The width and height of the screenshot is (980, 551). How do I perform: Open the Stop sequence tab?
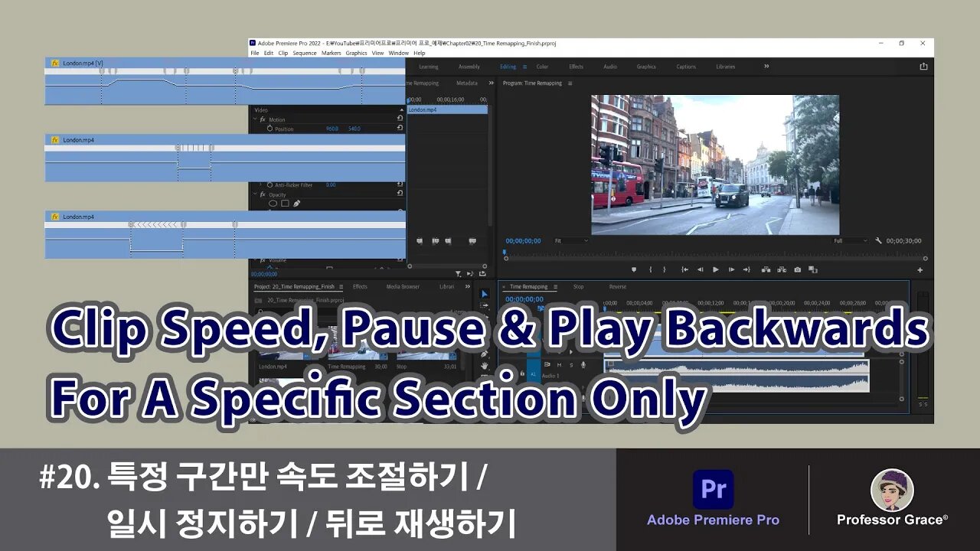point(578,287)
